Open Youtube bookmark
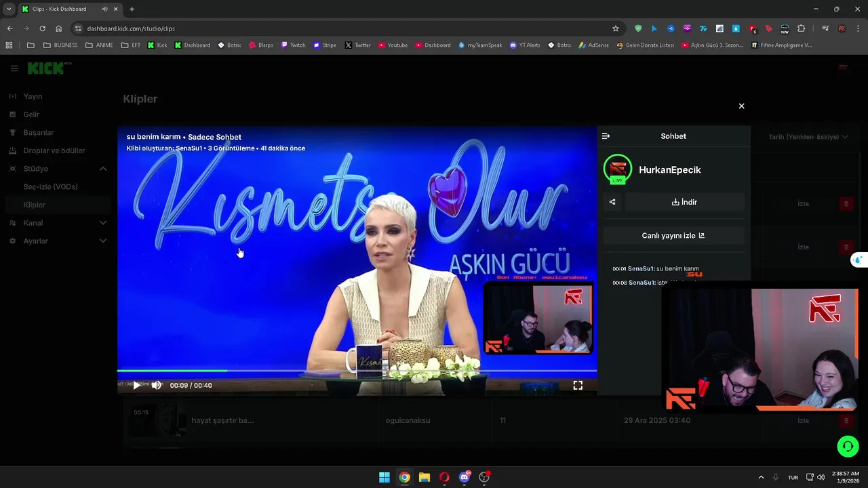868x488 pixels. pos(393,45)
